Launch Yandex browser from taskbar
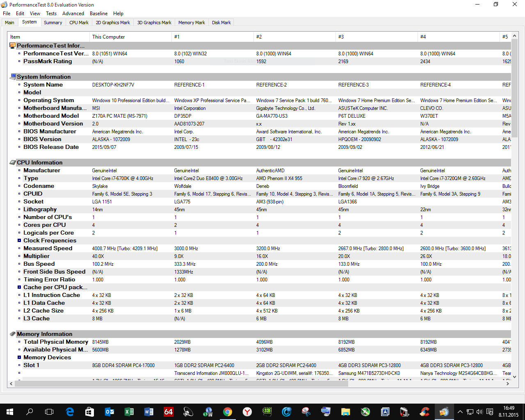This screenshot has width=525, height=420. 247,411
